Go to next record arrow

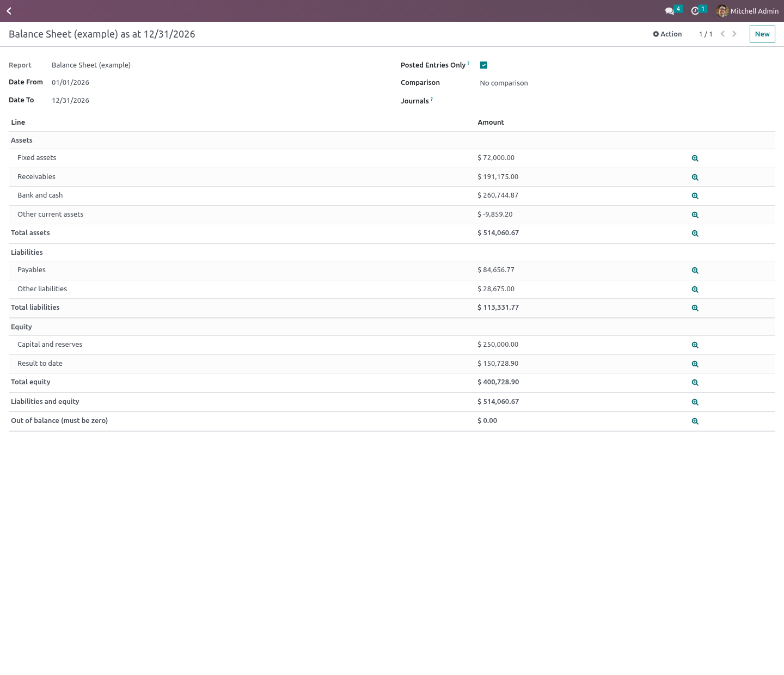734,34
